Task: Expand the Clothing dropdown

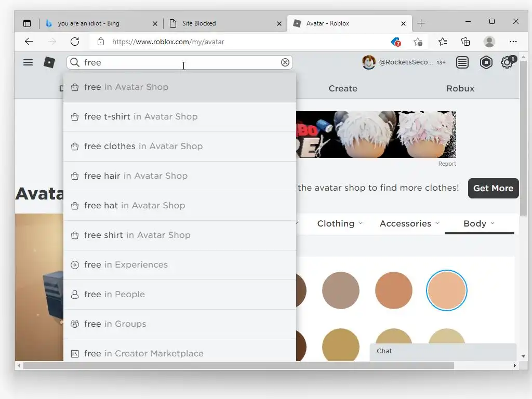Action: 340,223
